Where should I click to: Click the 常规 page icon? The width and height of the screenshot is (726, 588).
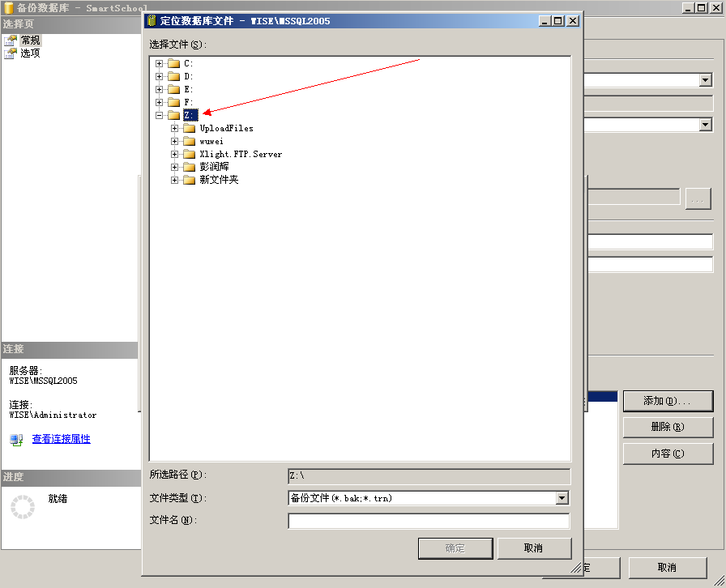(11, 40)
